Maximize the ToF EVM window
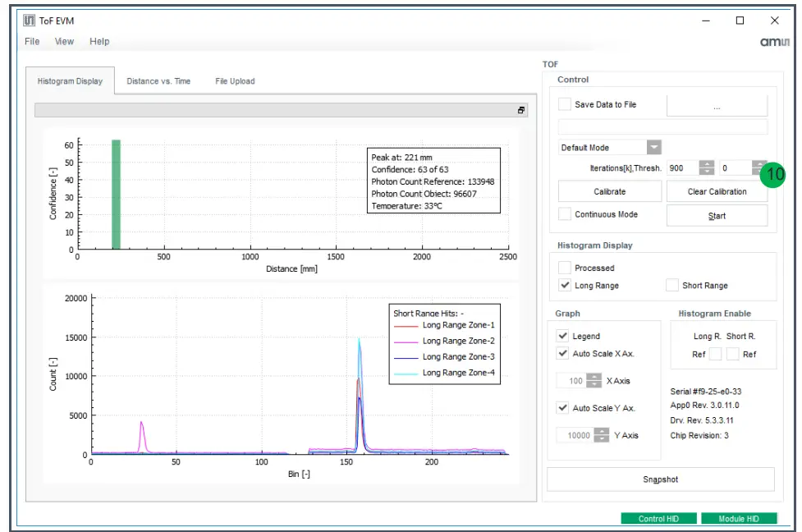The width and height of the screenshot is (802, 532). [740, 21]
